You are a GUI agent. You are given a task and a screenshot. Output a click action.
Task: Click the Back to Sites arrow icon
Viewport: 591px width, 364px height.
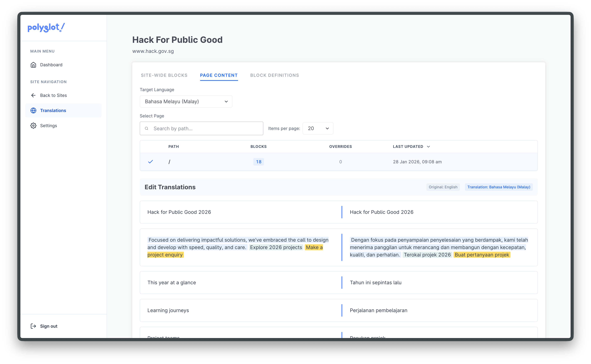click(x=34, y=95)
